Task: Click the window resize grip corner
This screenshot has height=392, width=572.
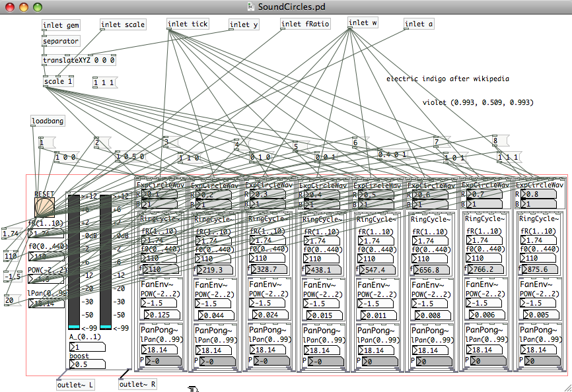Action: (566, 386)
